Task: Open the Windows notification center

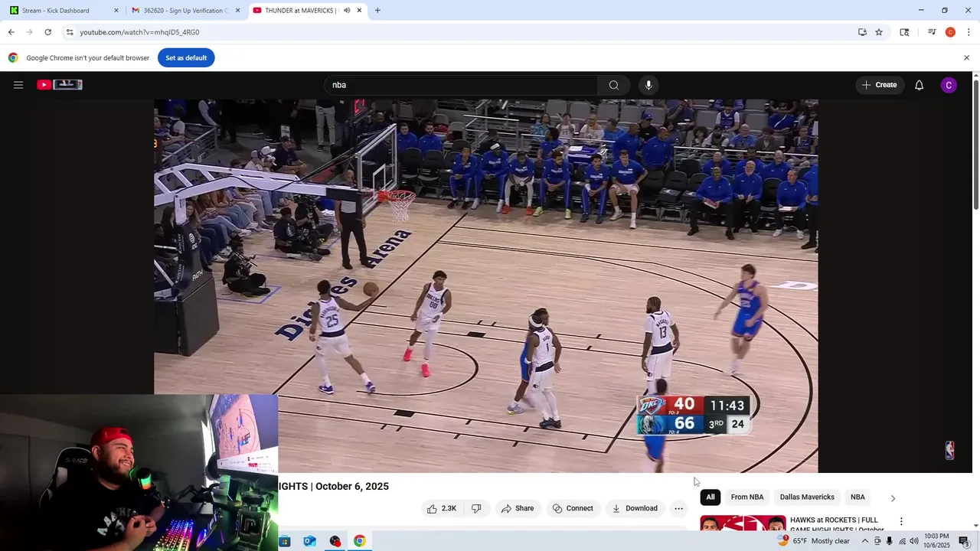Action: tap(964, 541)
